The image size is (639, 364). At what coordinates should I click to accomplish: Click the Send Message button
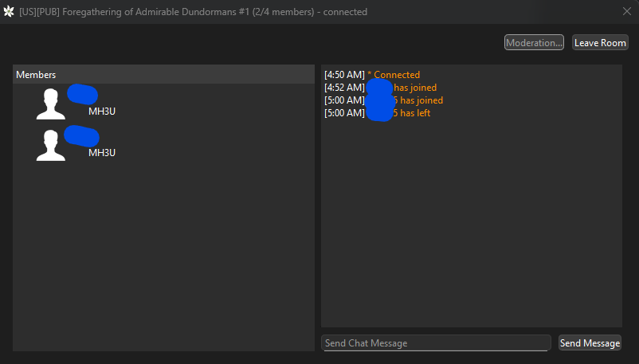pyautogui.click(x=590, y=342)
